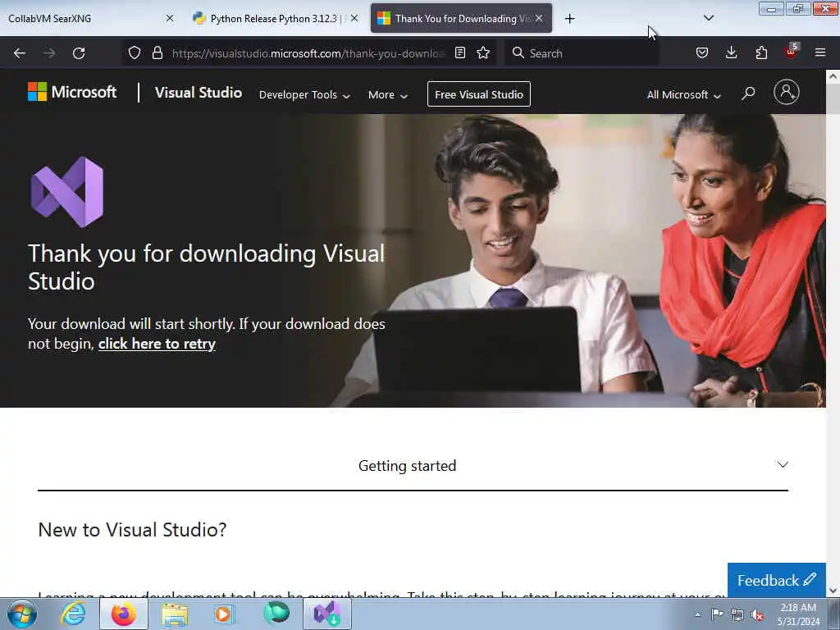
Task: Expand the All Microsoft dropdown
Action: [x=684, y=95]
